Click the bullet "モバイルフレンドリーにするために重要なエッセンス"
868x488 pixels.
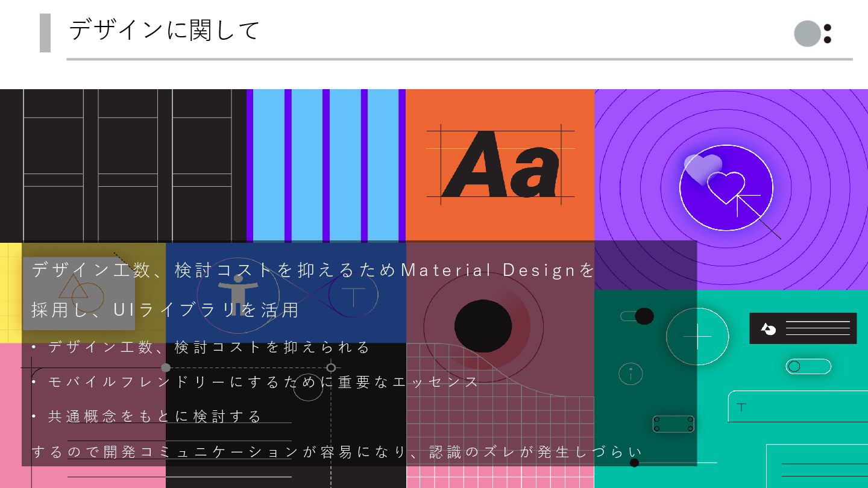point(256,381)
